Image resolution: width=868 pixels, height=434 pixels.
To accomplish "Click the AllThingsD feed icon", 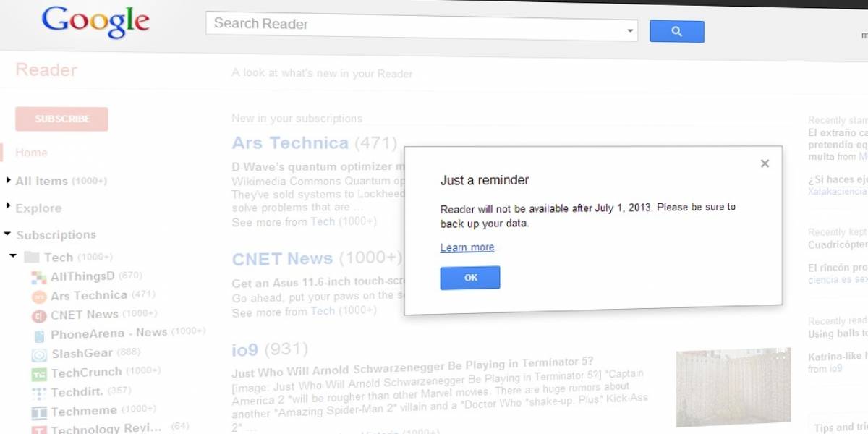I will pos(39,277).
